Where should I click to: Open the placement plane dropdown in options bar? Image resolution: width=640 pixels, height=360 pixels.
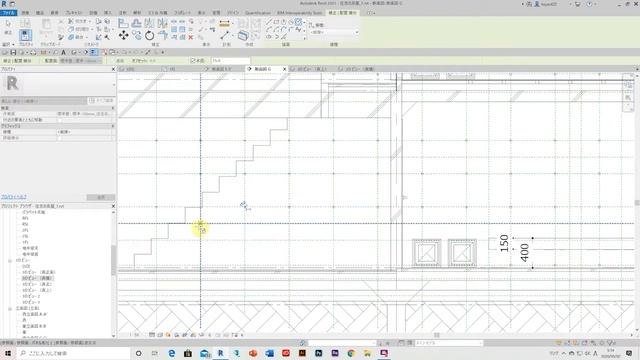pos(79,61)
